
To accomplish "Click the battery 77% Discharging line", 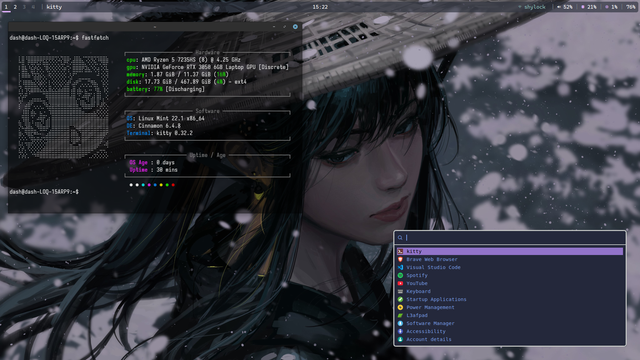I will point(165,89).
